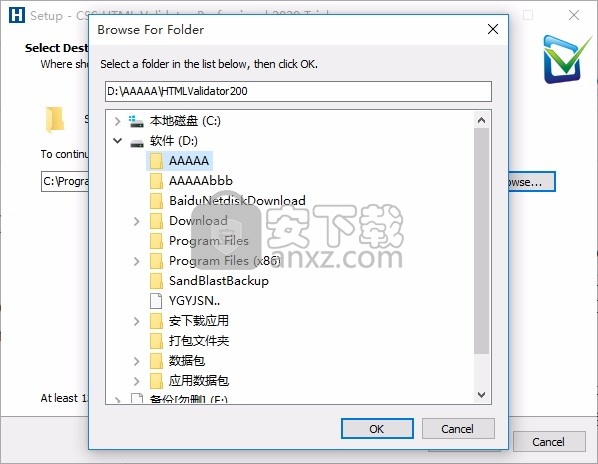The image size is (598, 464).
Task: Expand the Program Files (x86) folder
Action: point(137,261)
